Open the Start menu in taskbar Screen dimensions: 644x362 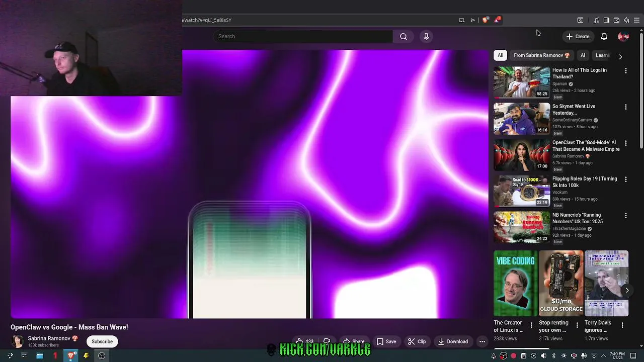10,355
